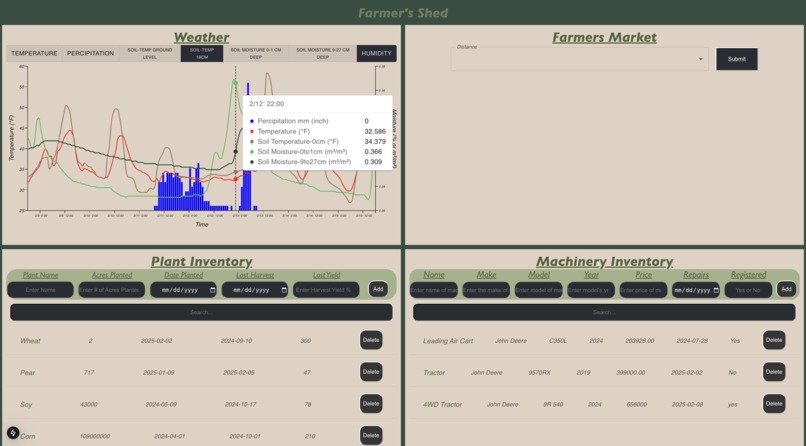Image resolution: width=806 pixels, height=446 pixels.
Task: Click the Pear plant name
Action: point(28,373)
